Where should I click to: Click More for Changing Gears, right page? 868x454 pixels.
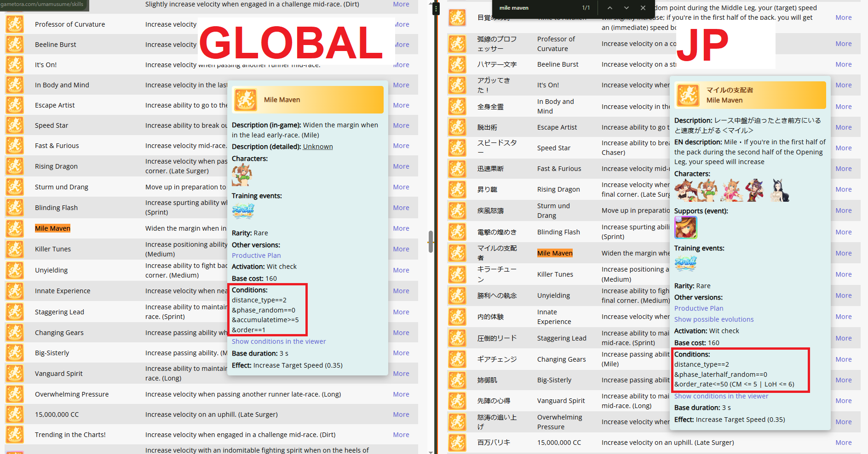tap(844, 359)
